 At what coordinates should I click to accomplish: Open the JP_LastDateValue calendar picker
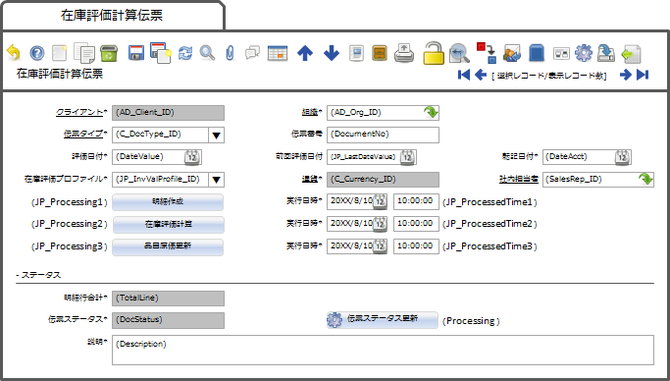click(407, 157)
